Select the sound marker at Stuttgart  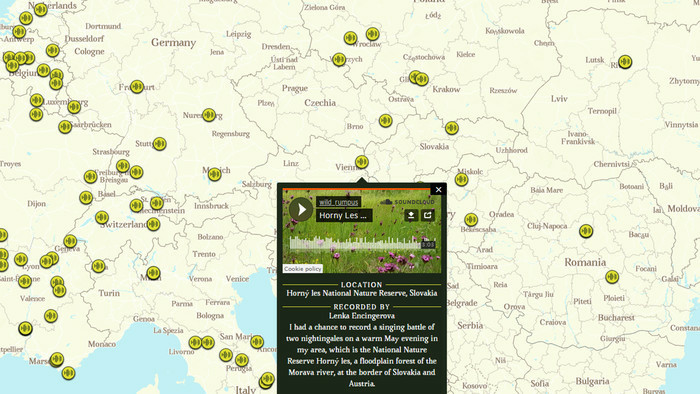[x=159, y=144]
